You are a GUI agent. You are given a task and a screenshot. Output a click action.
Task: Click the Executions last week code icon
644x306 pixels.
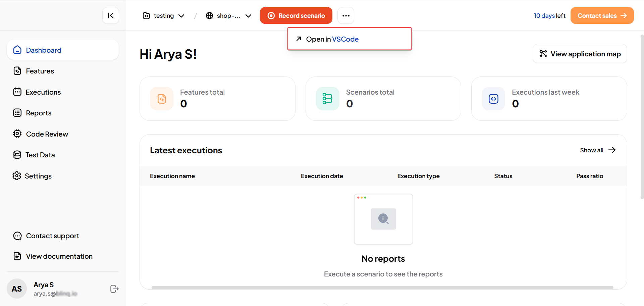pos(493,99)
